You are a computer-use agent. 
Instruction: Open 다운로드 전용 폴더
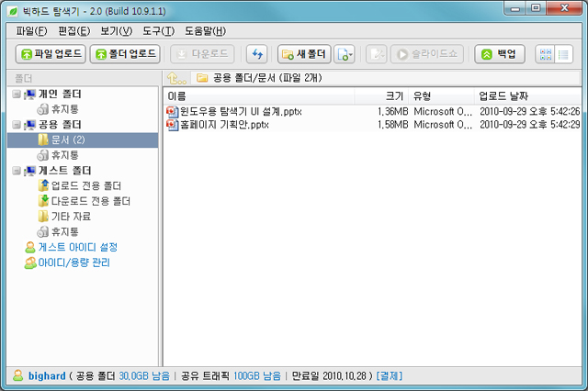pos(90,201)
